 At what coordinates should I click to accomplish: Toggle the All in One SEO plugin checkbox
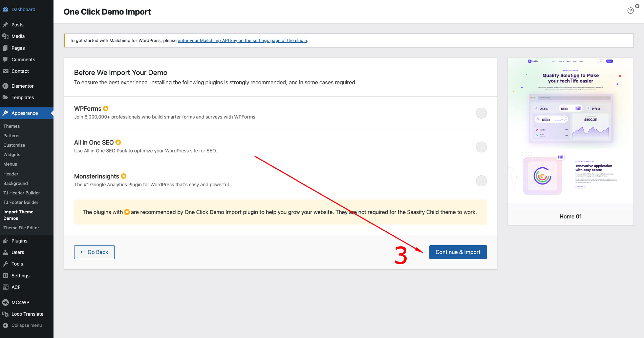[x=481, y=147]
